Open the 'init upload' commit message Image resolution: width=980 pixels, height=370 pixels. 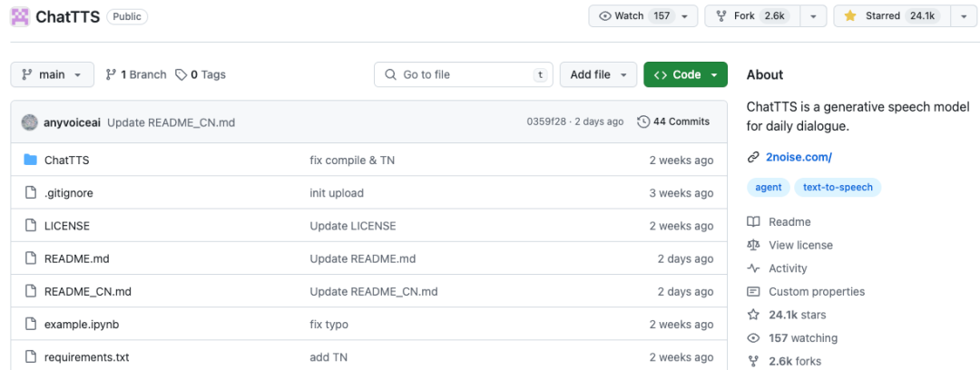(337, 193)
